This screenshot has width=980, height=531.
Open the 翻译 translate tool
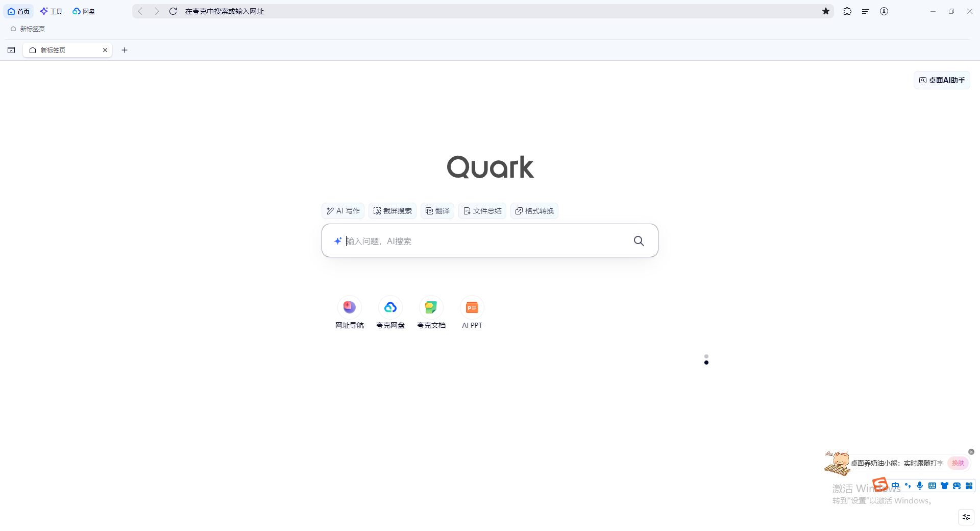(x=437, y=211)
